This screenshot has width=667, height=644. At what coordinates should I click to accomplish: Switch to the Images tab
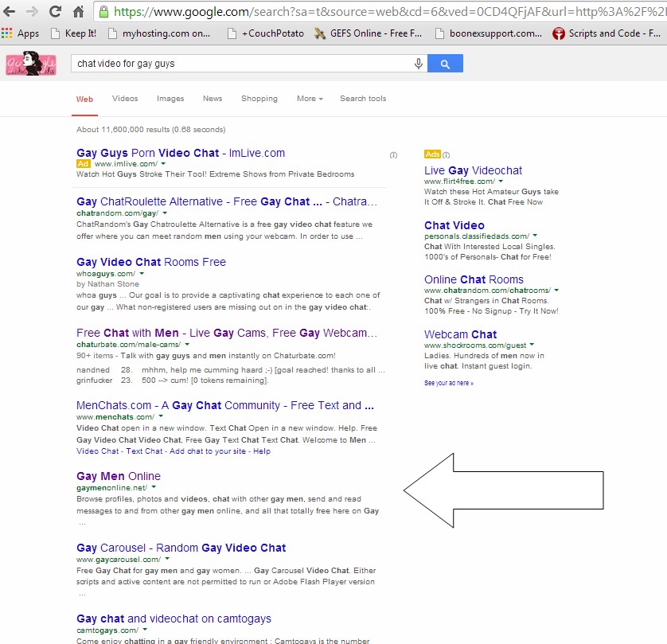170,99
